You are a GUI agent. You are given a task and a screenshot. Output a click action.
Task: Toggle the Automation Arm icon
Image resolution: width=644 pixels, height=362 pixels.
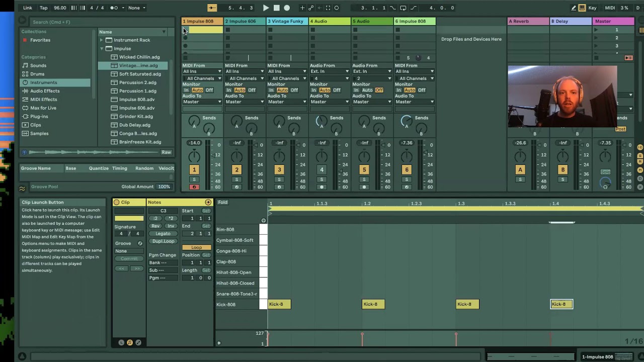coord(311,8)
